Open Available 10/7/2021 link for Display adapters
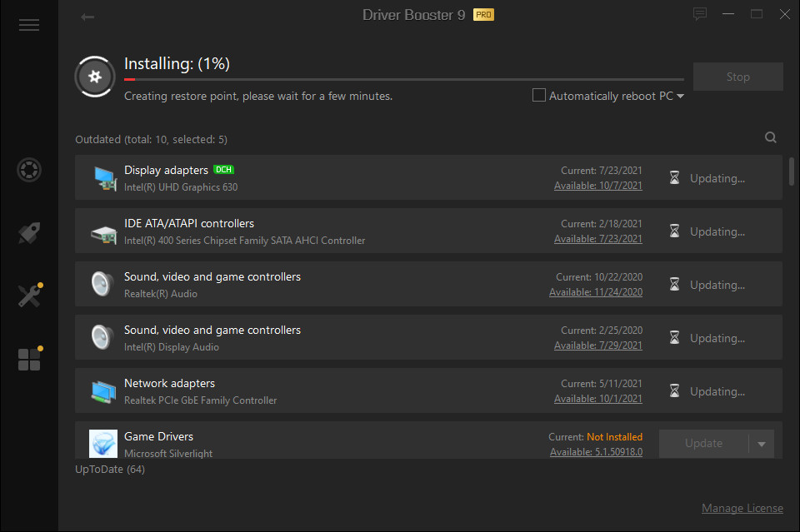This screenshot has width=800, height=532. tap(598, 186)
